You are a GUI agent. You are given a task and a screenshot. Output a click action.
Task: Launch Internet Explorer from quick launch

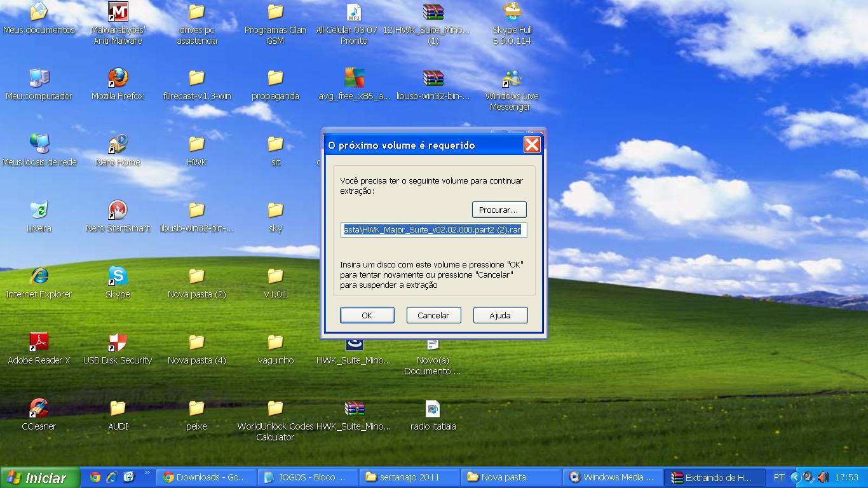[x=112, y=477]
